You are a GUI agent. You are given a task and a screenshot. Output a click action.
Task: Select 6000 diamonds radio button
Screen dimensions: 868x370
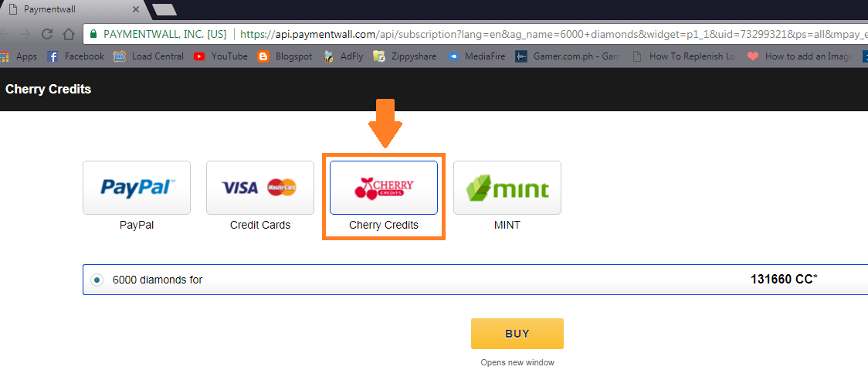pos(97,280)
